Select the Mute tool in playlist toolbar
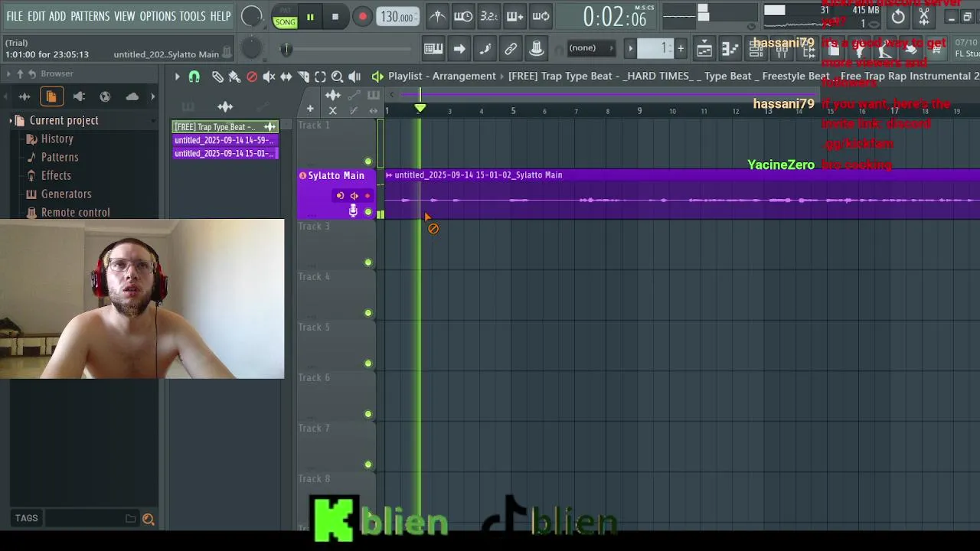This screenshot has width=980, height=551. coord(269,77)
